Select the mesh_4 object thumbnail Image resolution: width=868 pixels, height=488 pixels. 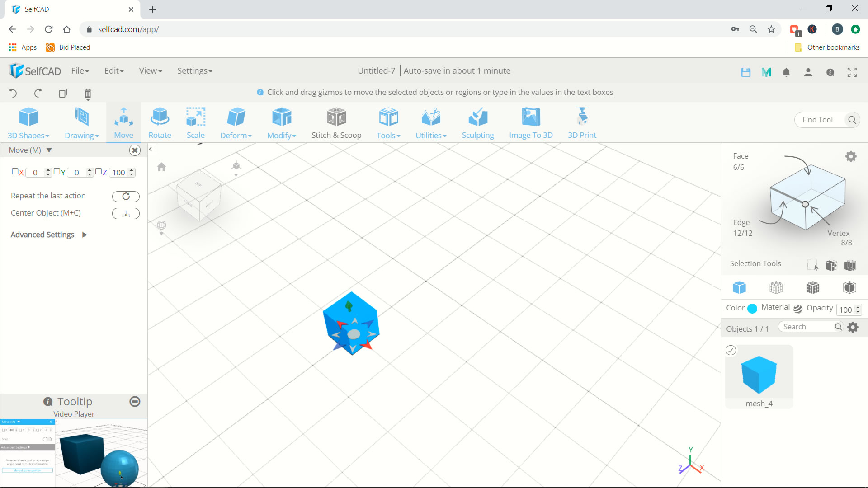(x=759, y=375)
